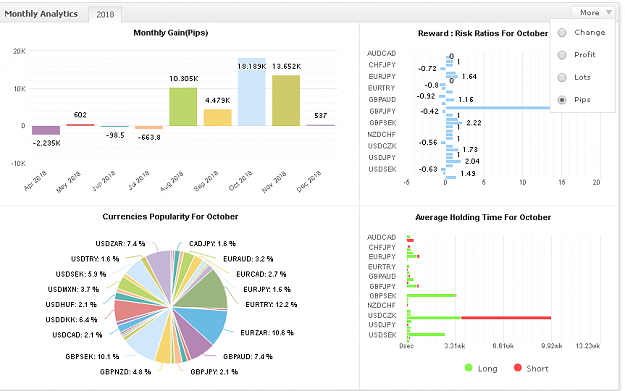The height and width of the screenshot is (391, 625).
Task: Click the Jul 2018 orange negative bar
Action: click(149, 128)
